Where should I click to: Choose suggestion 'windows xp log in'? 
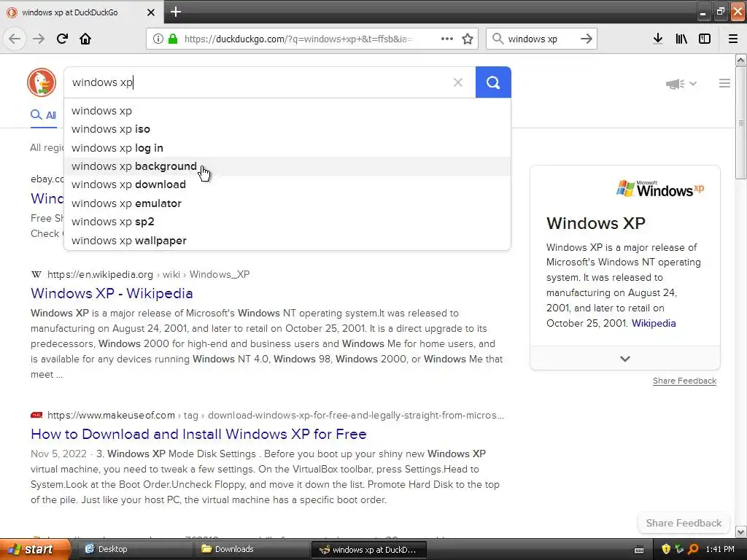pos(287,148)
